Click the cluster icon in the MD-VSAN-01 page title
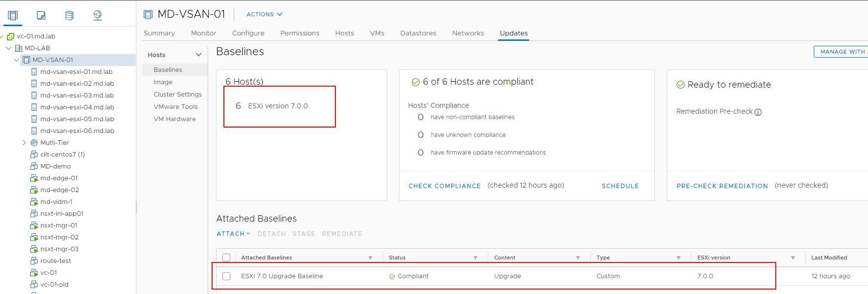 [x=148, y=15]
